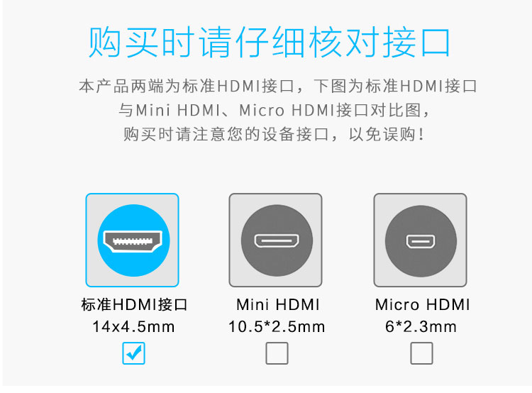
Task: Click the 10.5*2.5mm dimension text
Action: (277, 326)
